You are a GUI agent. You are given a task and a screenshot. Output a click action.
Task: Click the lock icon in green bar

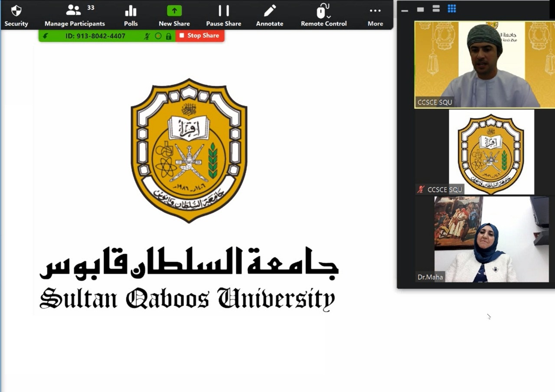(x=169, y=36)
